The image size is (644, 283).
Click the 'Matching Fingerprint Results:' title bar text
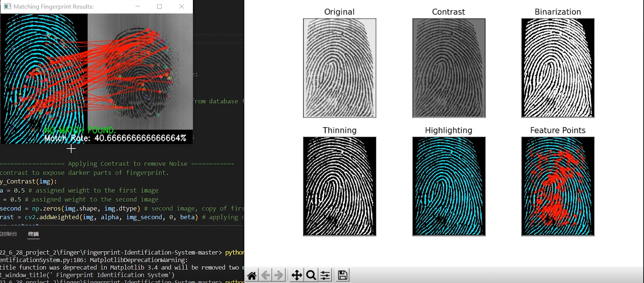pyautogui.click(x=54, y=7)
